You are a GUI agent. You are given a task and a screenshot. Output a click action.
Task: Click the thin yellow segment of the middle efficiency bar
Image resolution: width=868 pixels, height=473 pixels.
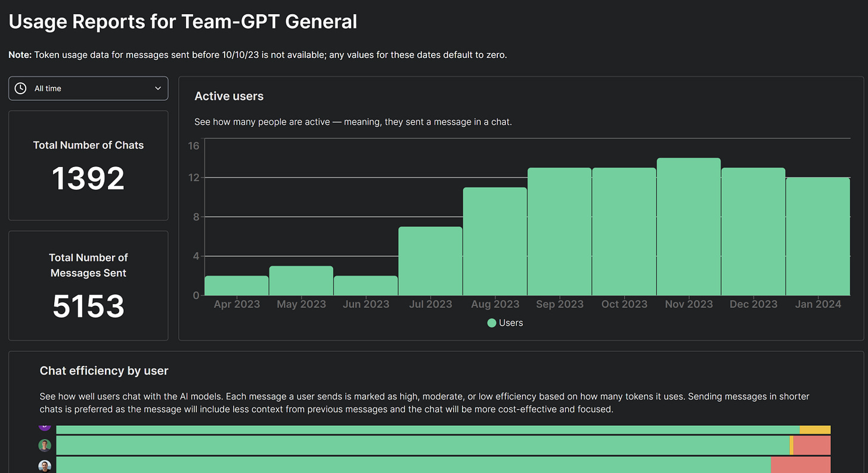pos(792,445)
